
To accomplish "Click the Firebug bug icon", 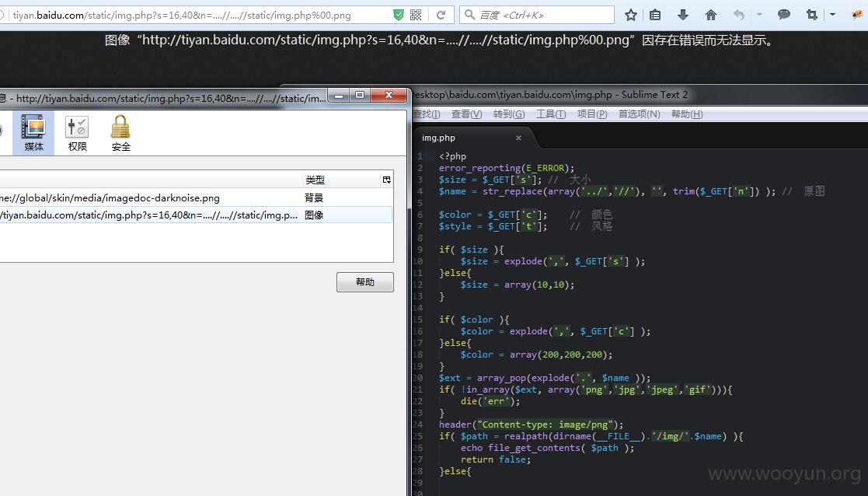I will tap(857, 15).
